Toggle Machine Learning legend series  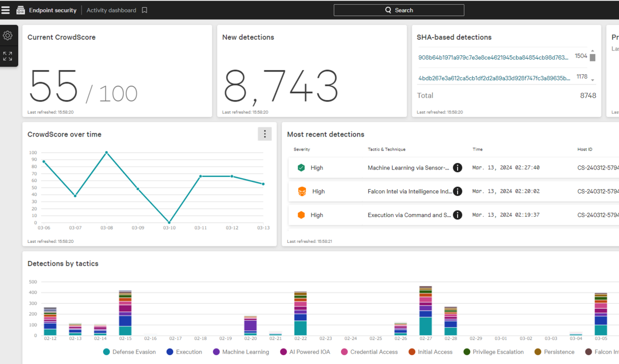(241, 352)
